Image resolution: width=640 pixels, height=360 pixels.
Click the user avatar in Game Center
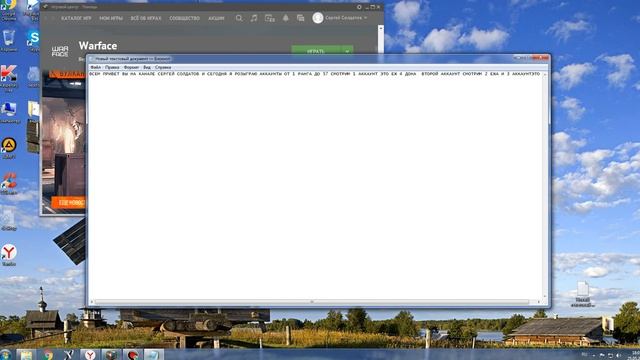coord(318,18)
